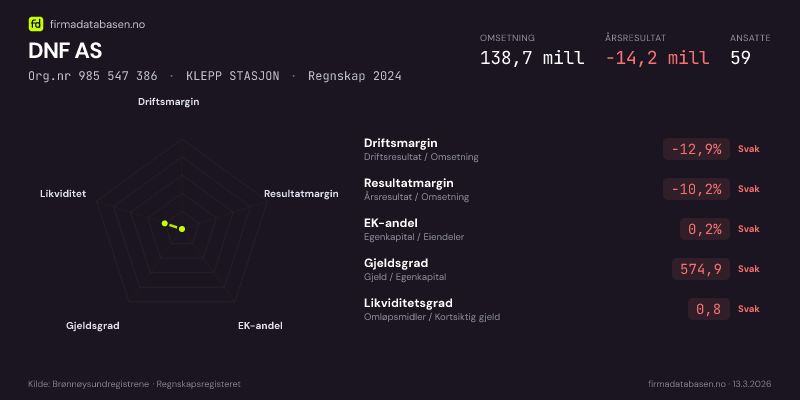
Task: Click the firmadatabasen.no logo icon
Action: point(36,24)
